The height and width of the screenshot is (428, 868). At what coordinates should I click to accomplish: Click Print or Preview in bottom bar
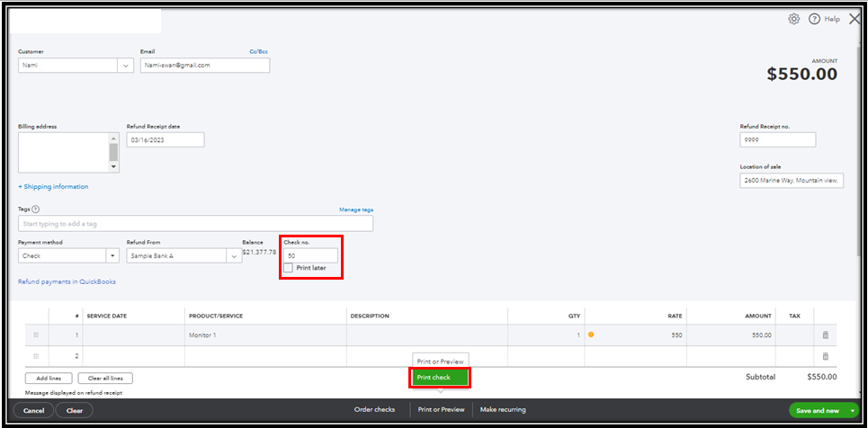point(442,410)
